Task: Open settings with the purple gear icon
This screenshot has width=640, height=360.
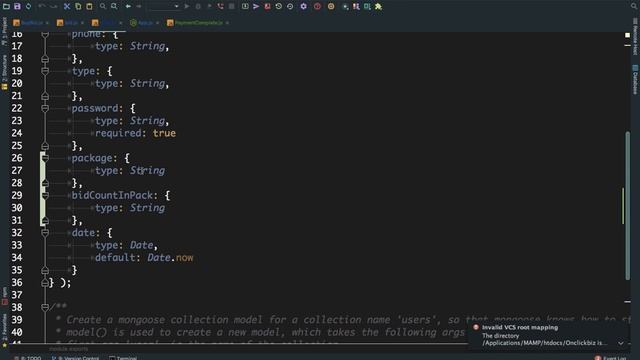Action: pyautogui.click(x=303, y=6)
